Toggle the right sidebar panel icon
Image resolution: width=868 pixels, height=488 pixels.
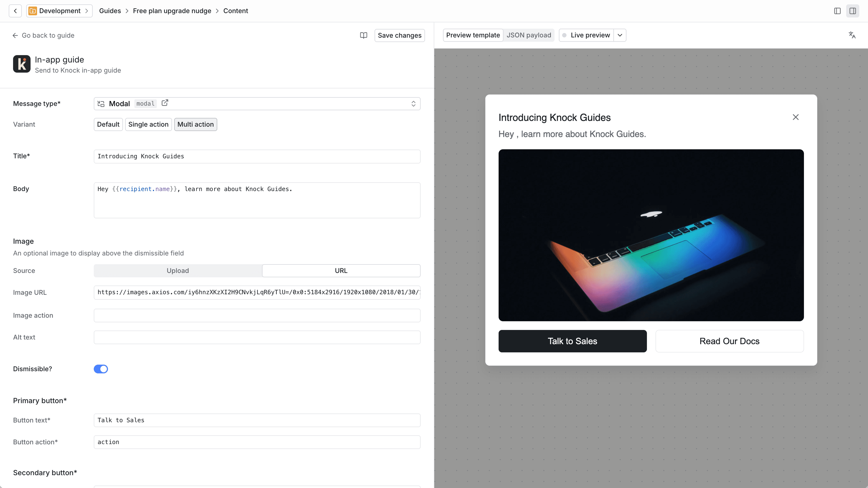pyautogui.click(x=852, y=11)
